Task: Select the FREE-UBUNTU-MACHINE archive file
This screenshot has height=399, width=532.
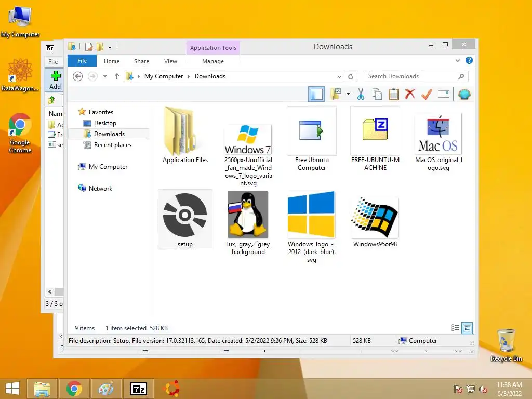Action: [x=375, y=139]
